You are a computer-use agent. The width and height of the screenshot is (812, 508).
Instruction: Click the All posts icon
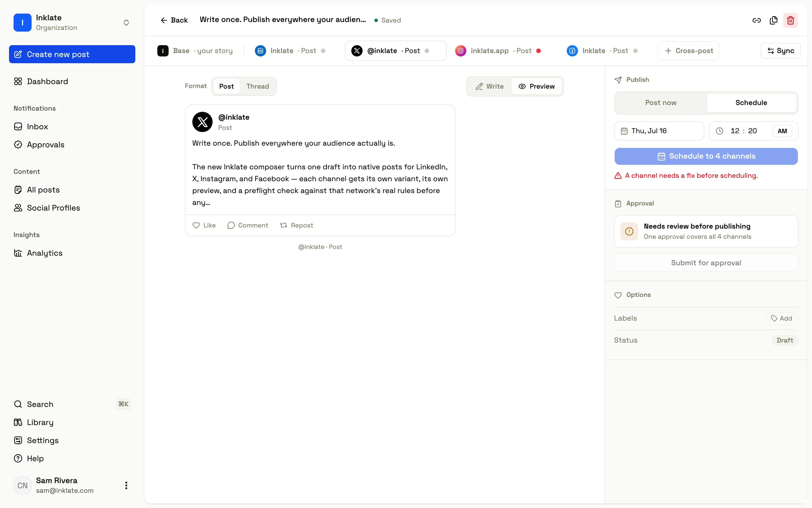click(18, 190)
